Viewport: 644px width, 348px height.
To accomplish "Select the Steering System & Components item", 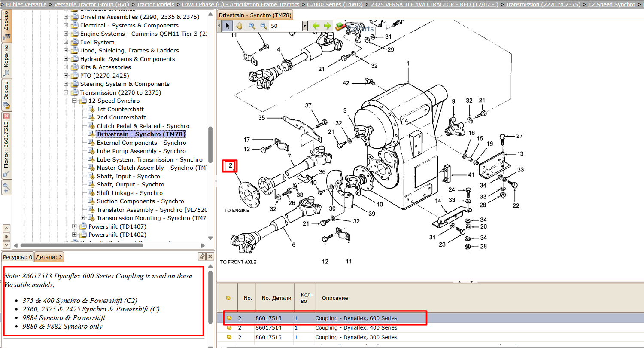I will click(x=125, y=84).
